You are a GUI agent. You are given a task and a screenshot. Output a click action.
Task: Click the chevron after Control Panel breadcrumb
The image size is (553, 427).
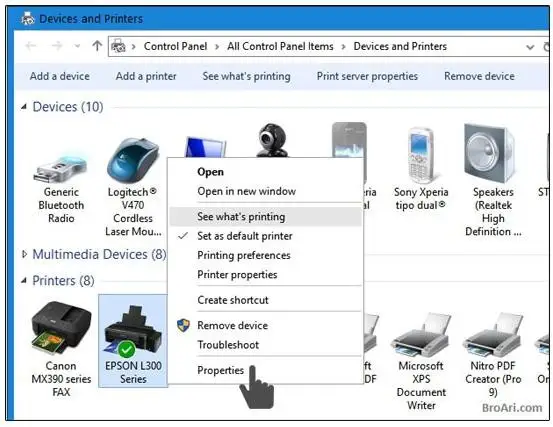(217, 47)
